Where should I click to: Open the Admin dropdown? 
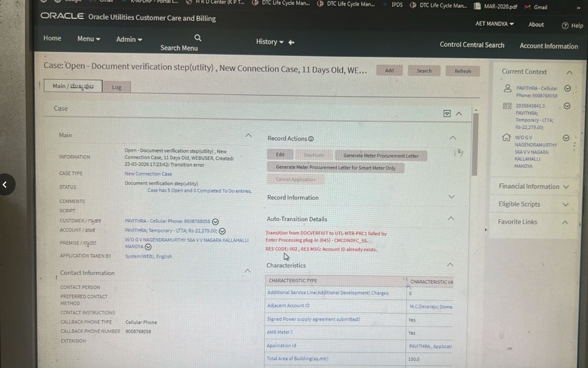(129, 39)
